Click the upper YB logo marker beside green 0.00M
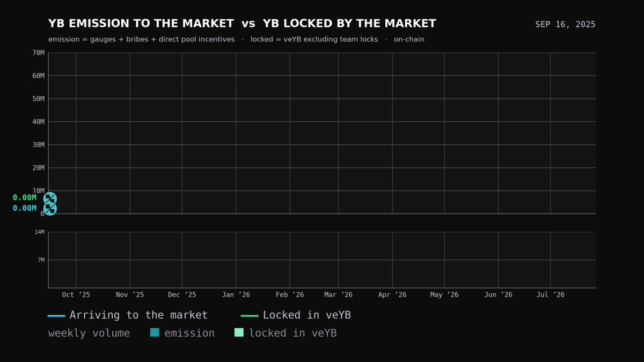Image resolution: width=644 pixels, height=362 pixels. tap(50, 199)
